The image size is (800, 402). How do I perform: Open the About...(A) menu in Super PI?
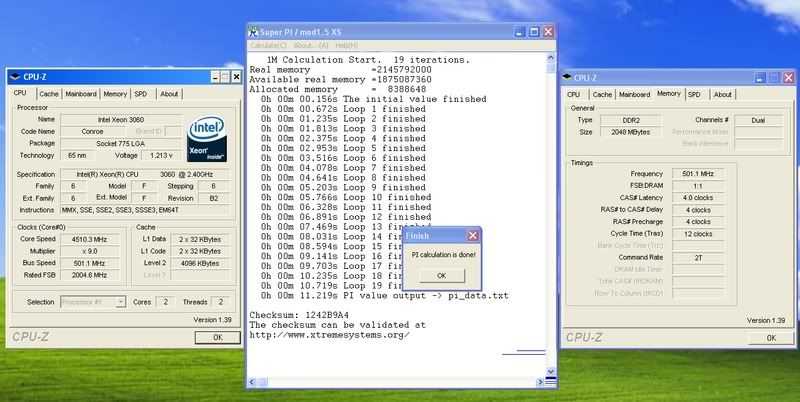(x=311, y=45)
